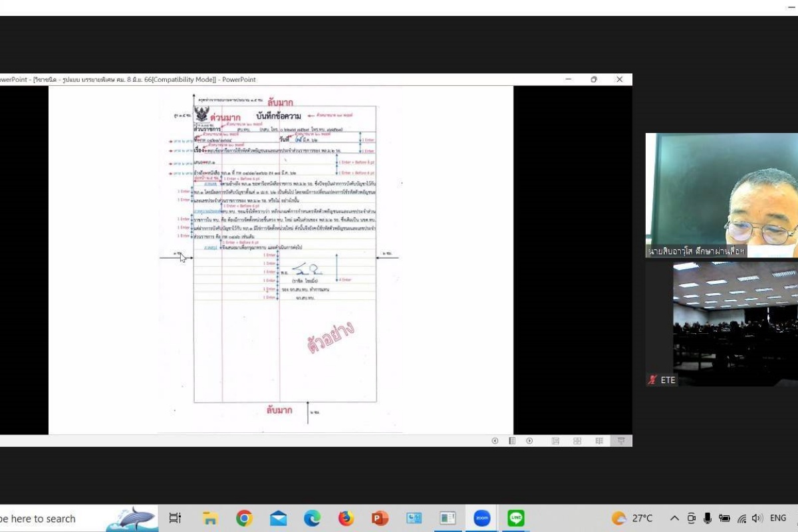This screenshot has width=798, height=532.
Task: Open the slide list menu button
Action: [x=512, y=441]
